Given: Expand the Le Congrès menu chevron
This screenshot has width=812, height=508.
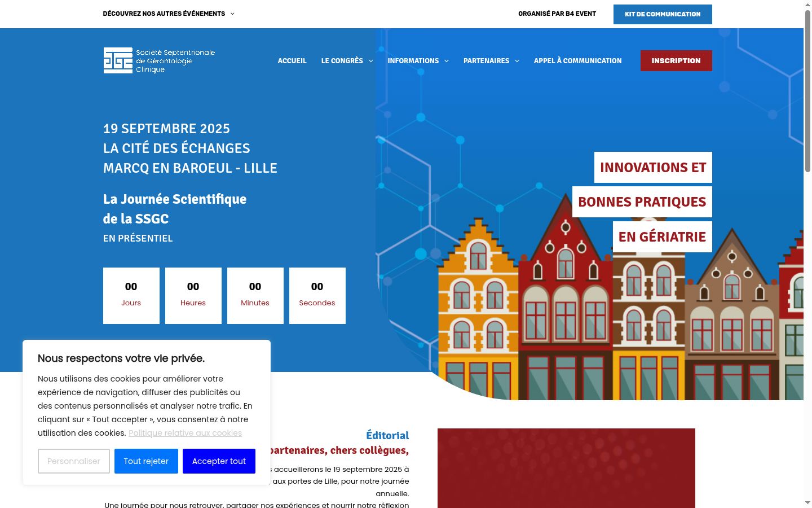Looking at the screenshot, I should click(371, 61).
